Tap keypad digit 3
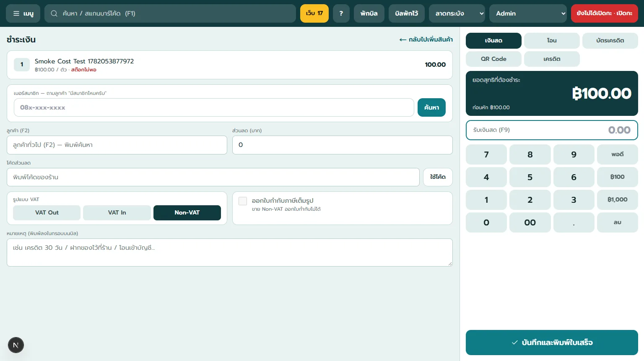 click(x=574, y=200)
